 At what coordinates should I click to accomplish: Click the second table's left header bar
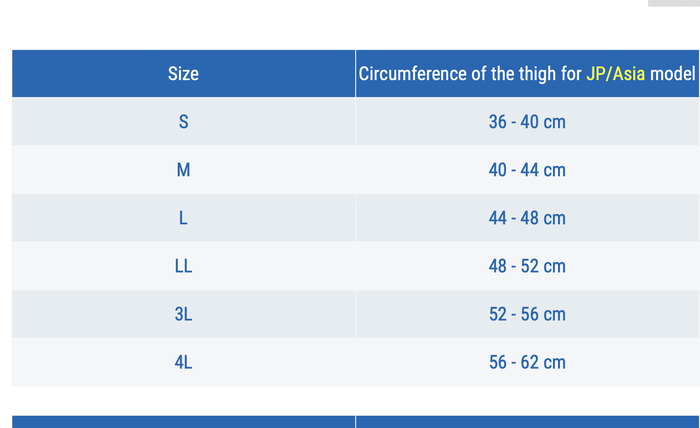pyautogui.click(x=183, y=422)
